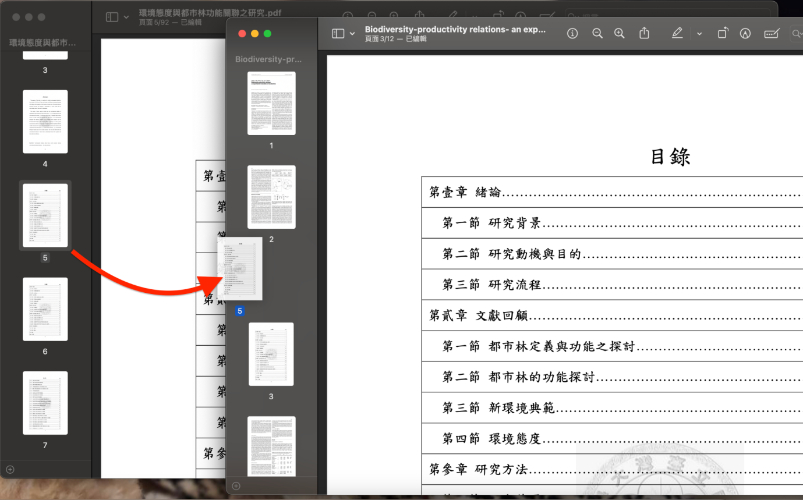Rotate page in Biodiversity window
803x500 pixels.
[x=723, y=33]
